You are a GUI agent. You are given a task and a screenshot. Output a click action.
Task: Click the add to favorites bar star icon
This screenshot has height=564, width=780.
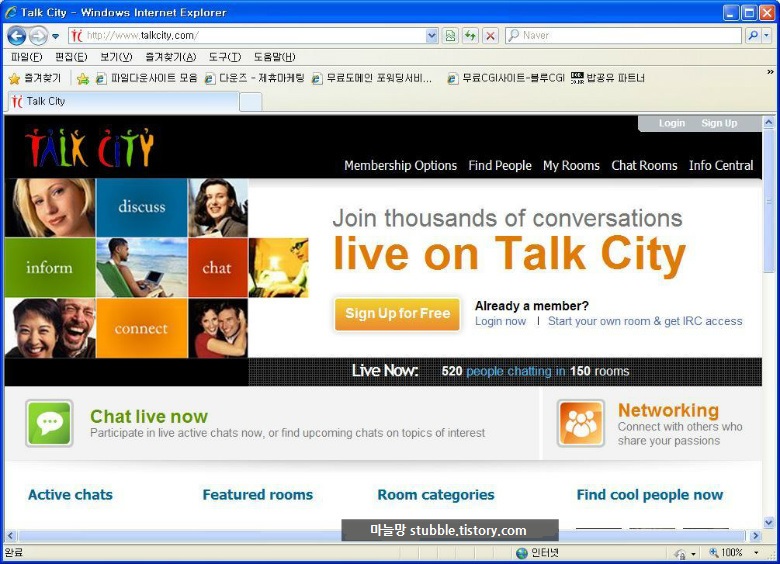pos(83,79)
